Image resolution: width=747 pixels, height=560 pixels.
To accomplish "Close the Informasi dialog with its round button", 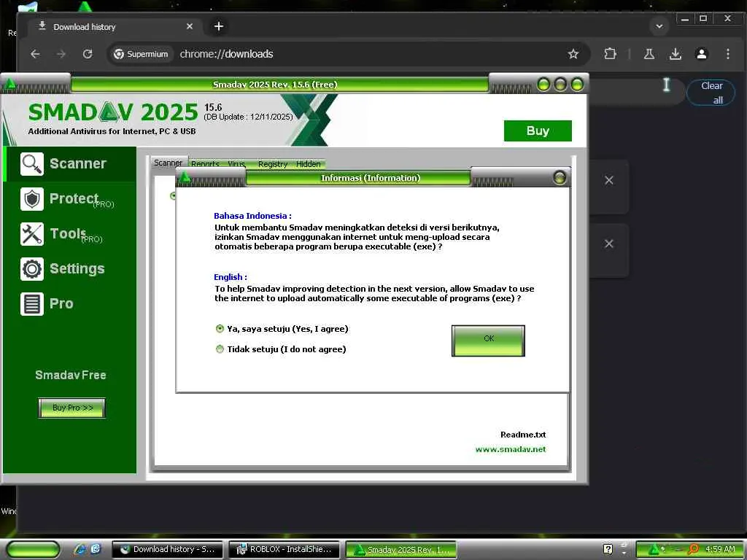I will tap(560, 178).
